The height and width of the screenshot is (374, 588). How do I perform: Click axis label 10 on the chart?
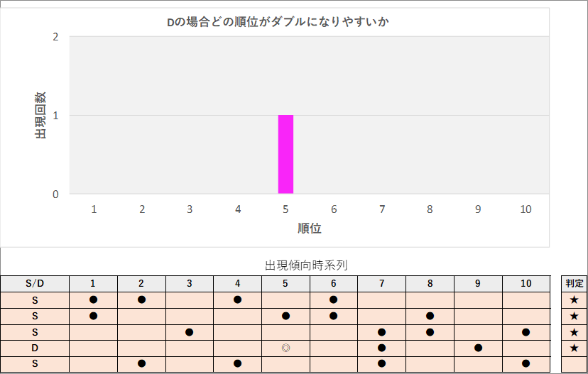point(526,209)
